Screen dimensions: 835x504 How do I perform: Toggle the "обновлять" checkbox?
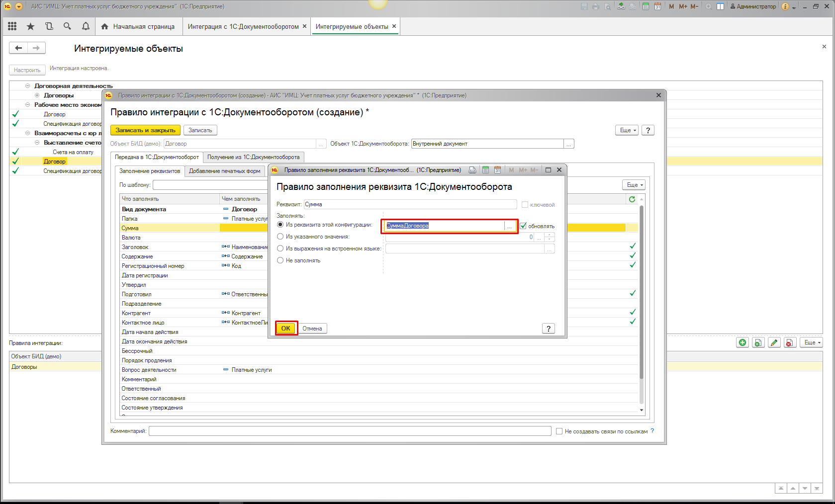(x=523, y=226)
